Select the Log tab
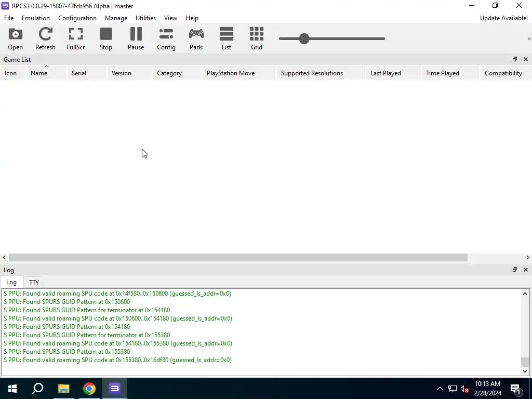 (11, 282)
